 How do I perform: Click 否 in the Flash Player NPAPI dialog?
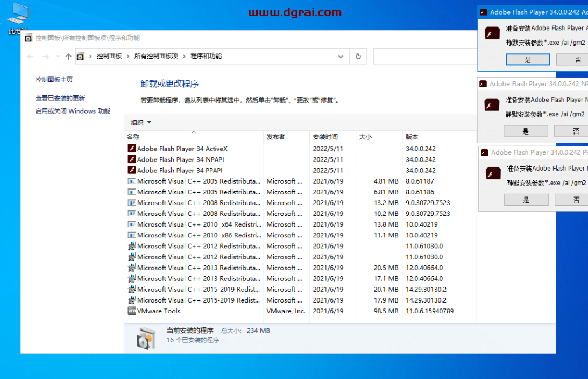571,131
